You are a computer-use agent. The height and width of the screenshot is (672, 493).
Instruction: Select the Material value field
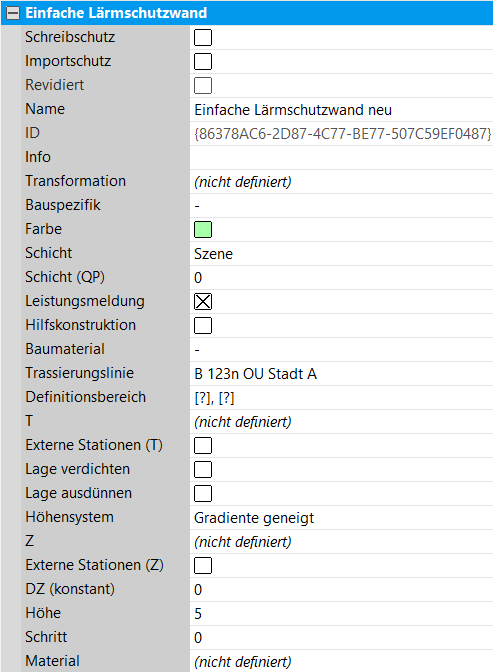click(x=341, y=661)
